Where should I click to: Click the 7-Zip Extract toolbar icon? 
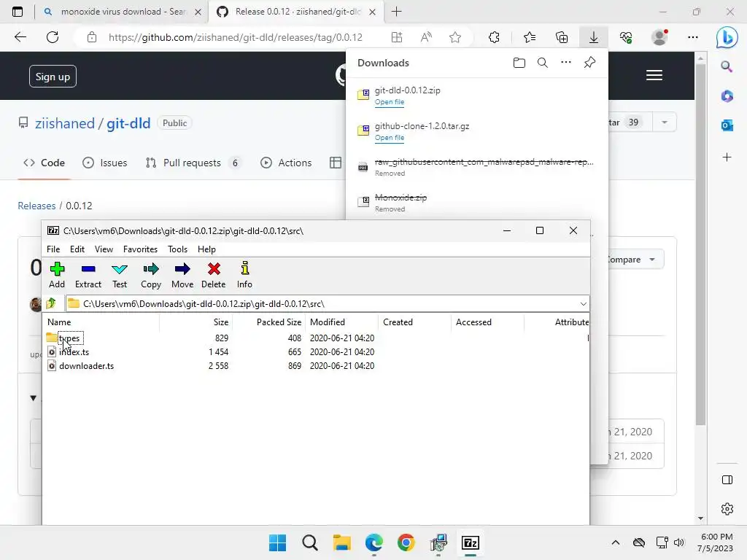coord(88,269)
